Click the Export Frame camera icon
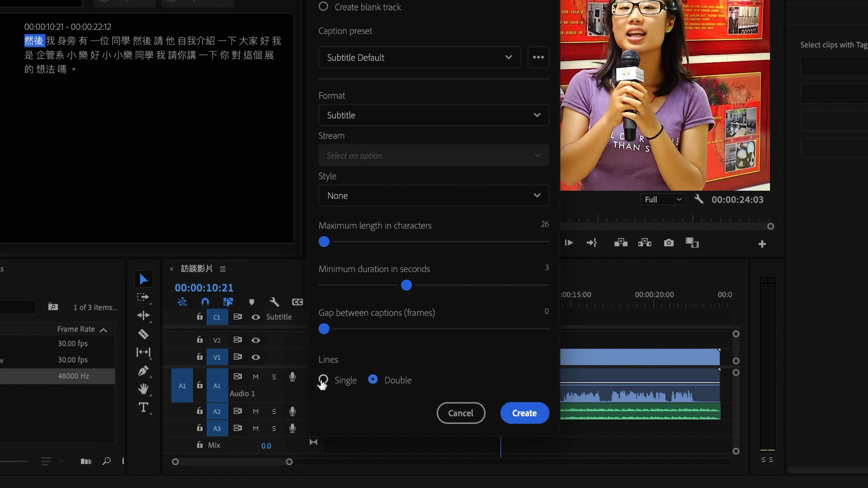The width and height of the screenshot is (868, 488). 669,243
